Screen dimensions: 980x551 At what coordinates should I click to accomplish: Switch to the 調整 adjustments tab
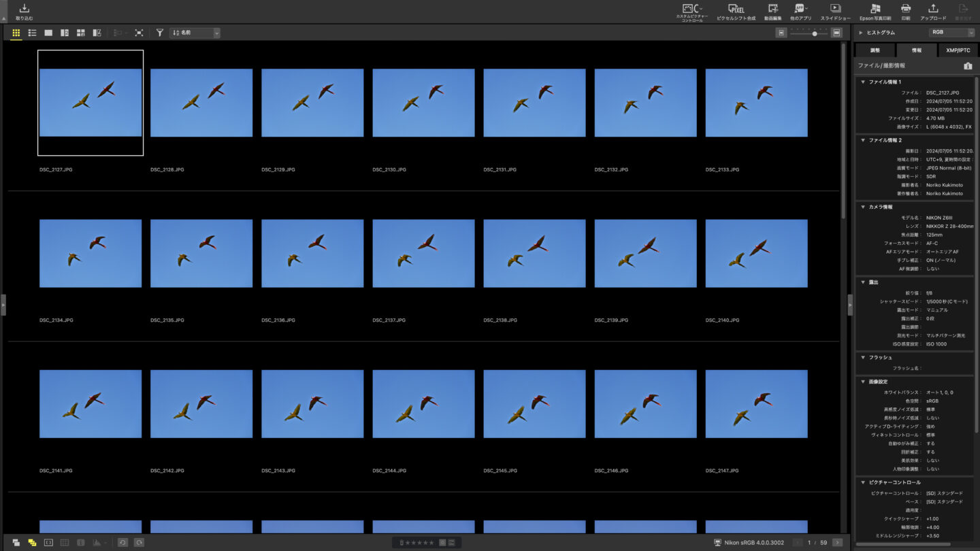coord(875,50)
